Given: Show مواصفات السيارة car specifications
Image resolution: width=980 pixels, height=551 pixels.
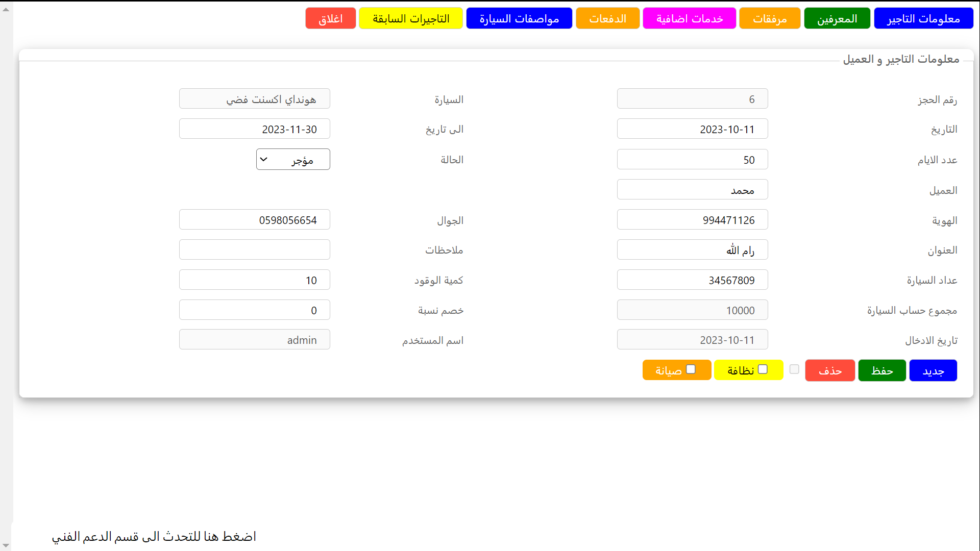Looking at the screenshot, I should pos(519,19).
